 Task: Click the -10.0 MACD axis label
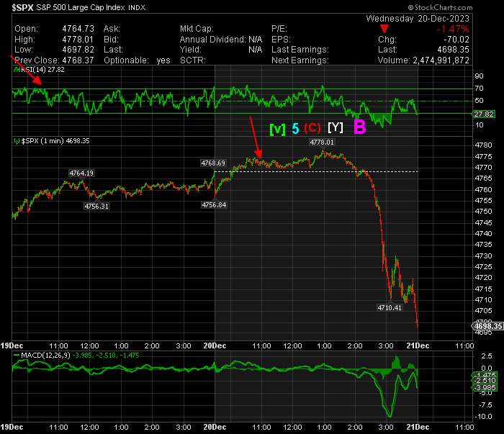point(483,417)
